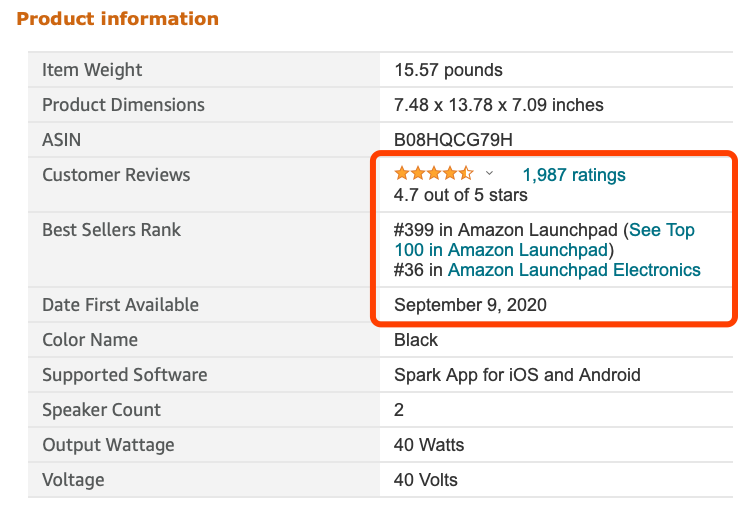The height and width of the screenshot is (510, 740).
Task: Open the 1,987 ratings link
Action: tap(574, 175)
